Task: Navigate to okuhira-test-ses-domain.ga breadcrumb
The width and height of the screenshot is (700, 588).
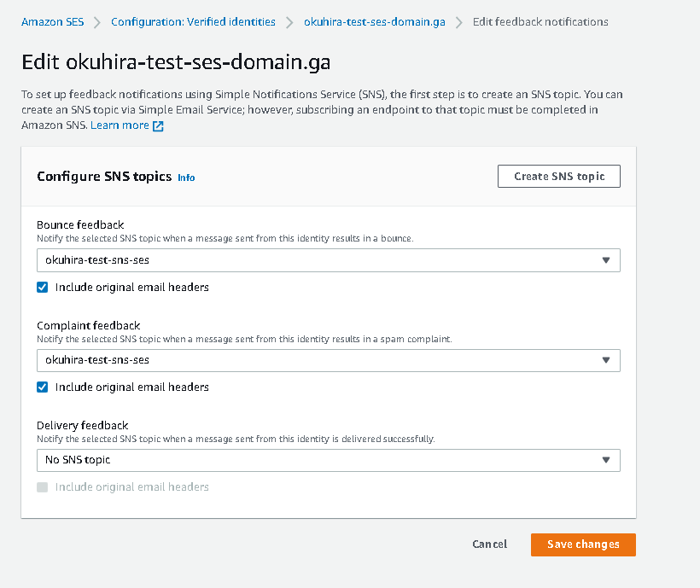Action: click(374, 22)
